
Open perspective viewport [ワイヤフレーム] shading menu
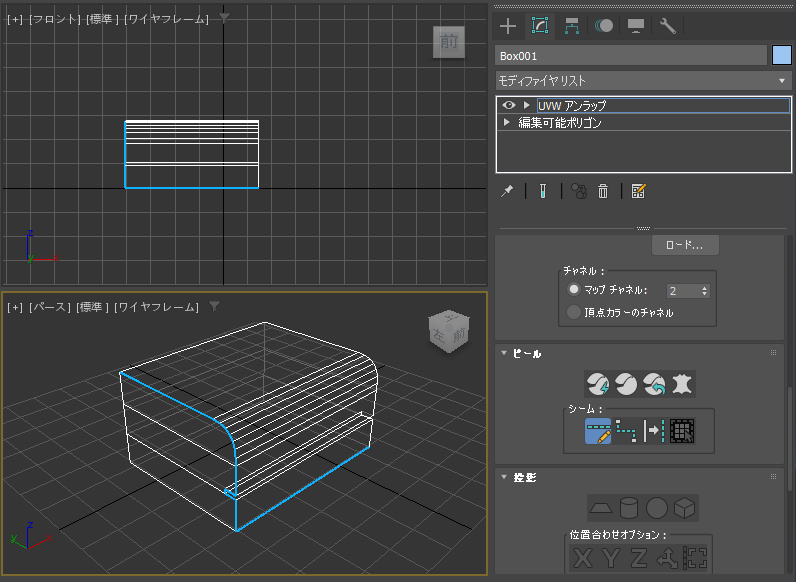click(x=156, y=307)
